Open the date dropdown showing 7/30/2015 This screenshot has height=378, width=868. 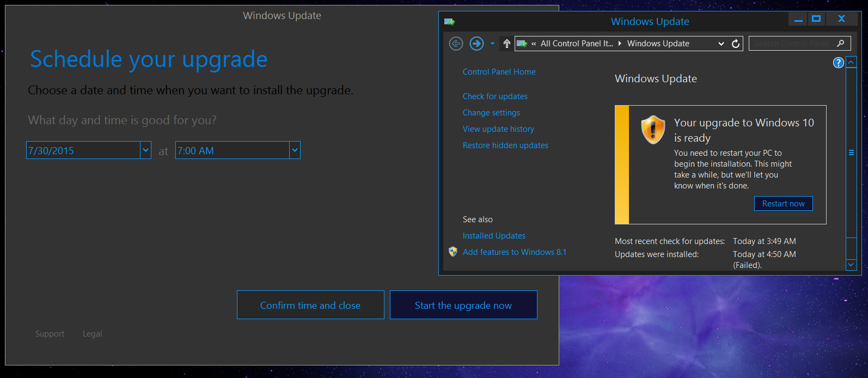pyautogui.click(x=146, y=150)
